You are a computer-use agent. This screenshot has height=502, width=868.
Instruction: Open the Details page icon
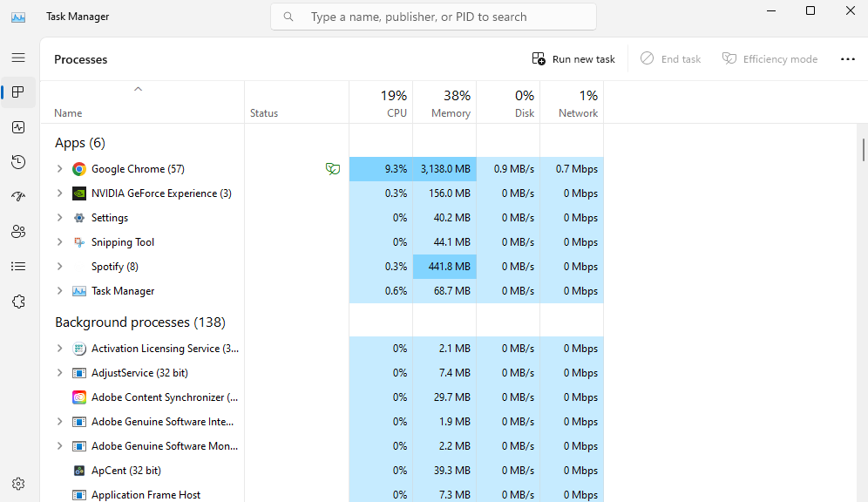(18, 267)
